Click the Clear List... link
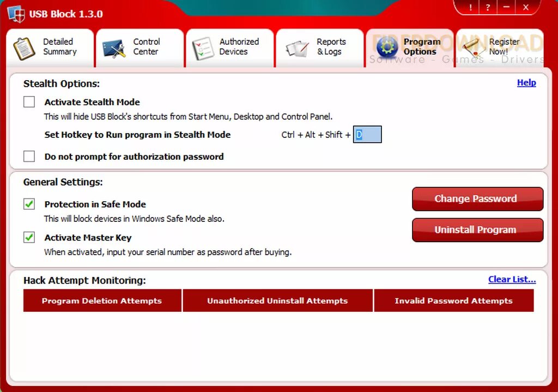The image size is (558, 392). pos(512,280)
